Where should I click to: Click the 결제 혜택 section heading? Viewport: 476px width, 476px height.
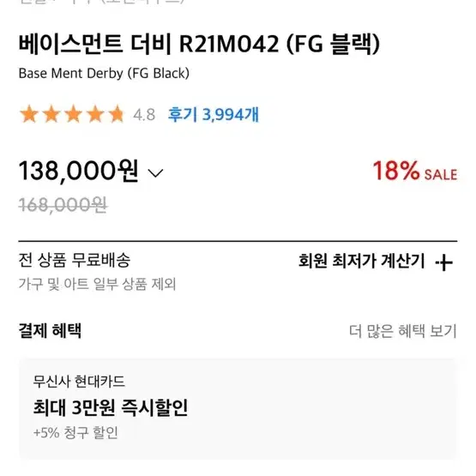pyautogui.click(x=50, y=330)
